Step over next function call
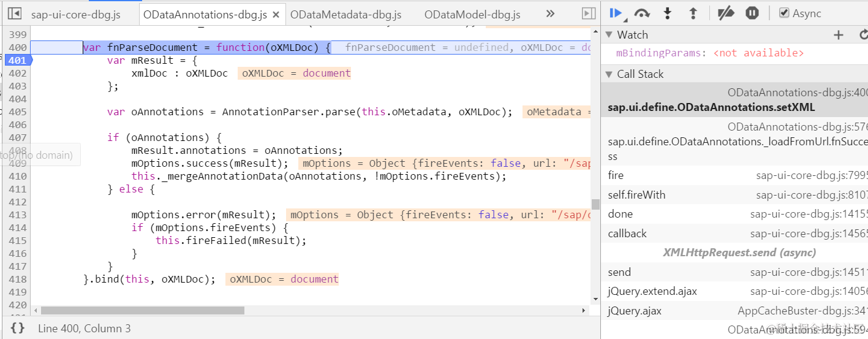 click(x=642, y=13)
